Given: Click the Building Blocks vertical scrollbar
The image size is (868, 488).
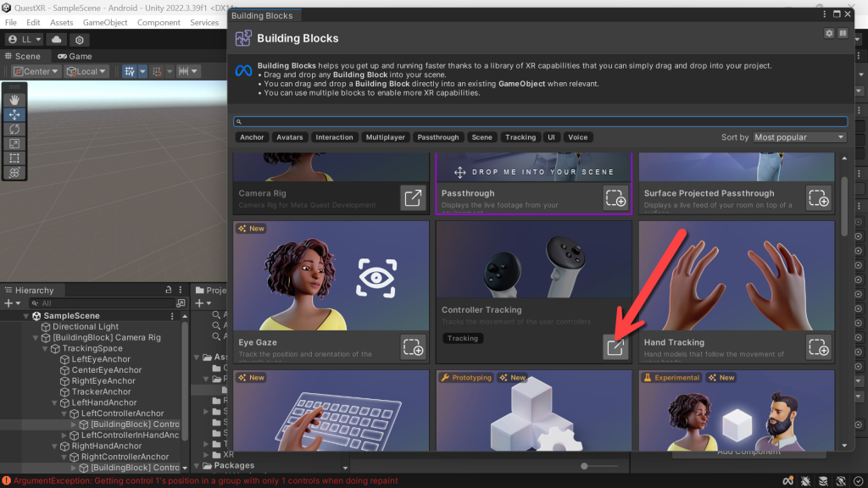Looking at the screenshot, I should click(x=844, y=206).
